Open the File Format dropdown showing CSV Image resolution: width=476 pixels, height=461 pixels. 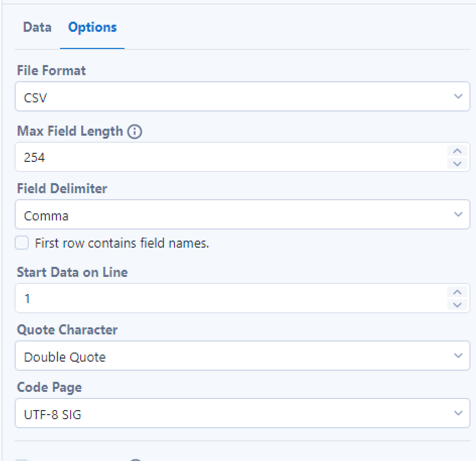pyautogui.click(x=242, y=97)
